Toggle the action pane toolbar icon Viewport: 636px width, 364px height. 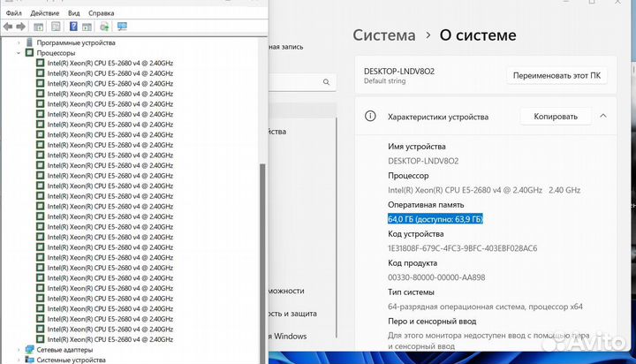pyautogui.click(x=87, y=27)
